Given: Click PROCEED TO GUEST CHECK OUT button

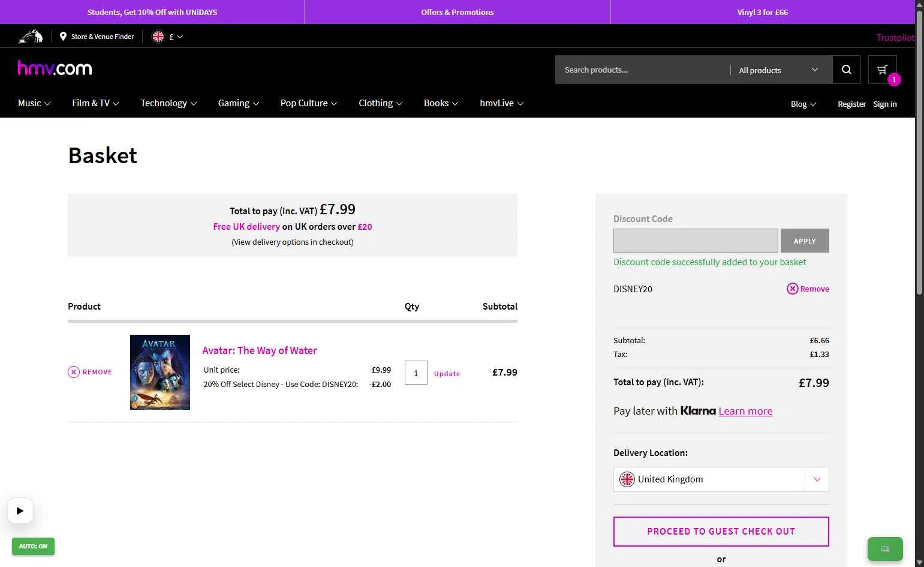Looking at the screenshot, I should [721, 532].
